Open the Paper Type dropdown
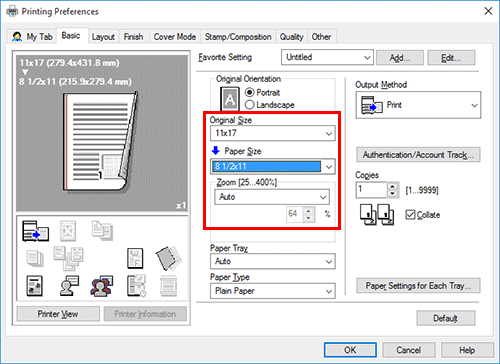This screenshot has width=500, height=364. [273, 291]
